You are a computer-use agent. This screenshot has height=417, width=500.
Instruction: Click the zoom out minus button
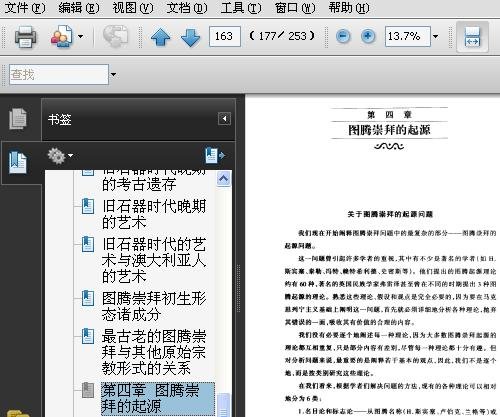343,36
